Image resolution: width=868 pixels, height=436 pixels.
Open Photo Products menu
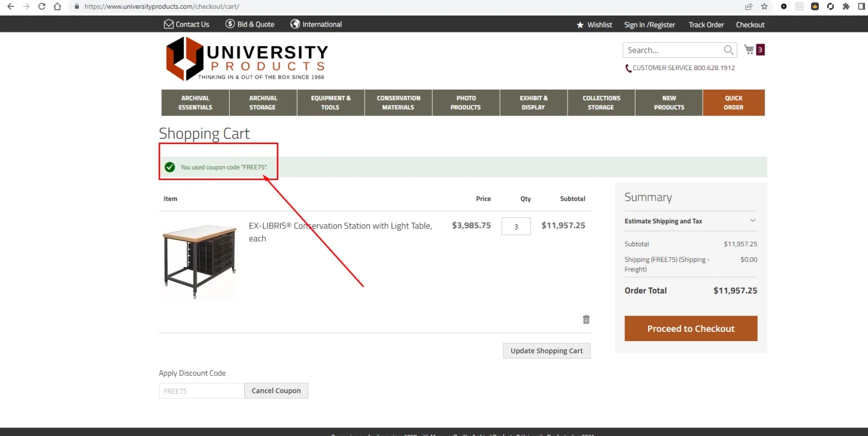[x=466, y=103]
